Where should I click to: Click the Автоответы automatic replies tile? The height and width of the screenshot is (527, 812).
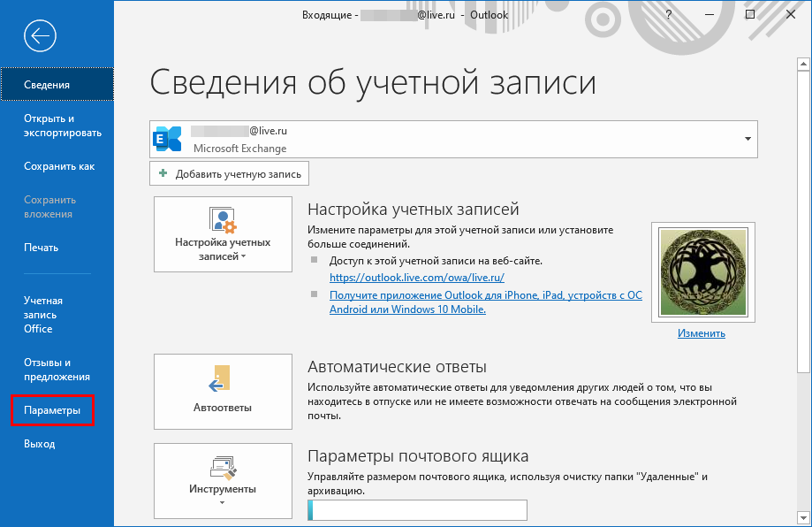223,392
